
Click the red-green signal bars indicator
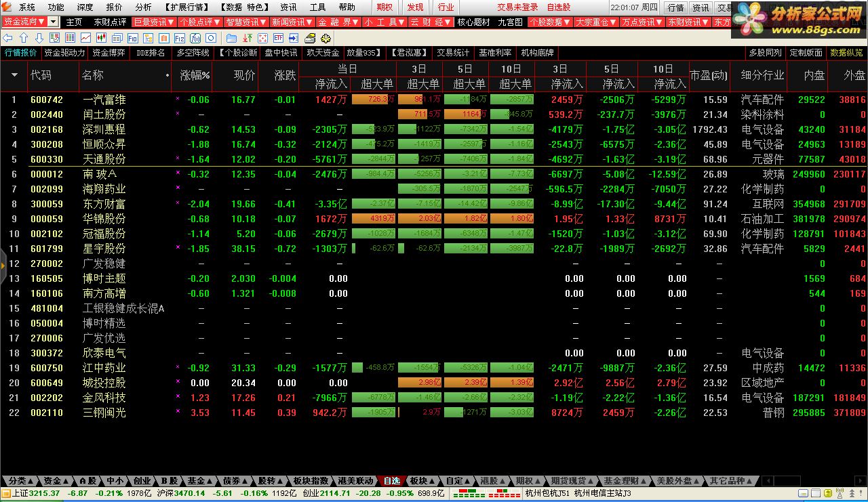pos(486,493)
